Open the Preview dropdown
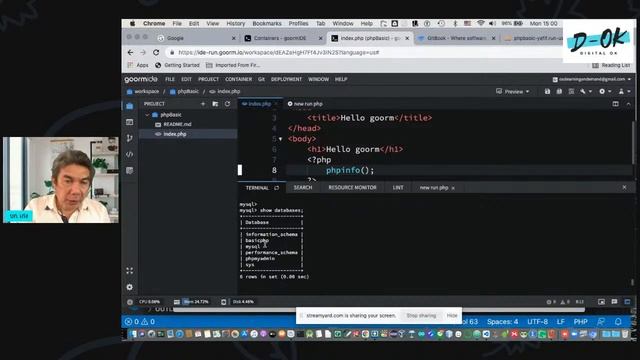The width and height of the screenshot is (640, 360). tap(513, 91)
